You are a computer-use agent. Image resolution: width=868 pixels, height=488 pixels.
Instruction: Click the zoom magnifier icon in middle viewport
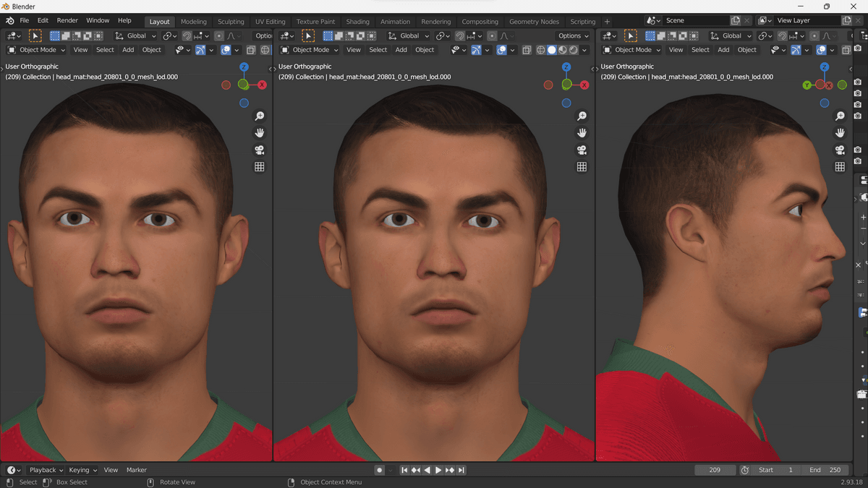(582, 116)
